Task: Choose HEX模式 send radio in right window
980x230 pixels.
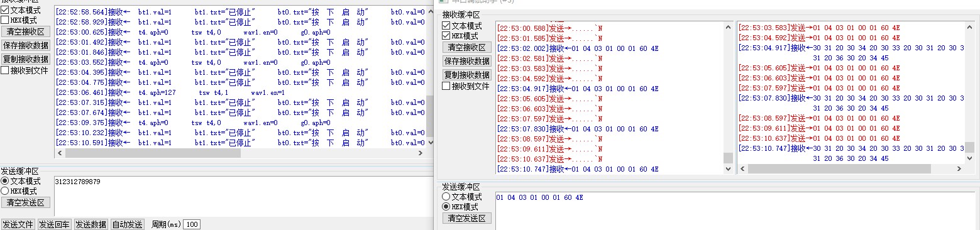Action: 446,207
